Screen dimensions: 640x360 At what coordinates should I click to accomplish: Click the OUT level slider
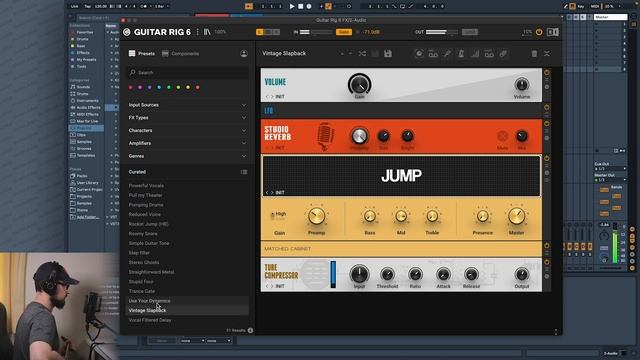coord(442,32)
